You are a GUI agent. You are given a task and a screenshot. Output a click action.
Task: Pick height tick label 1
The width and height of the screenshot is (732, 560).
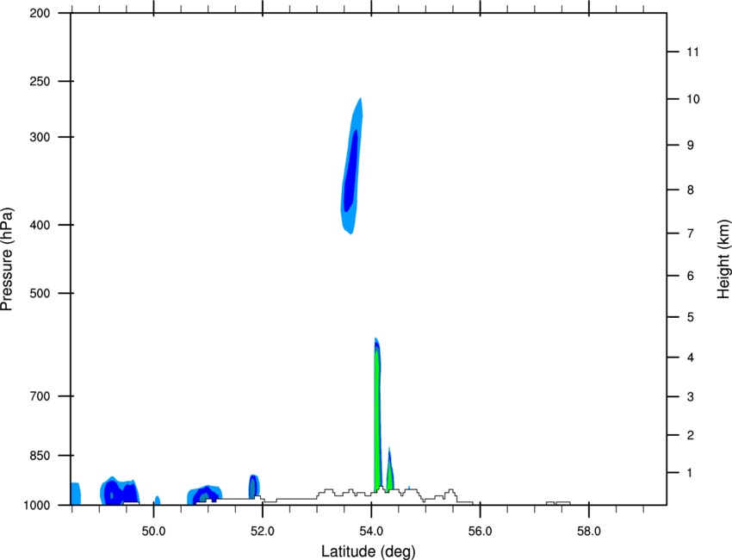(x=690, y=473)
